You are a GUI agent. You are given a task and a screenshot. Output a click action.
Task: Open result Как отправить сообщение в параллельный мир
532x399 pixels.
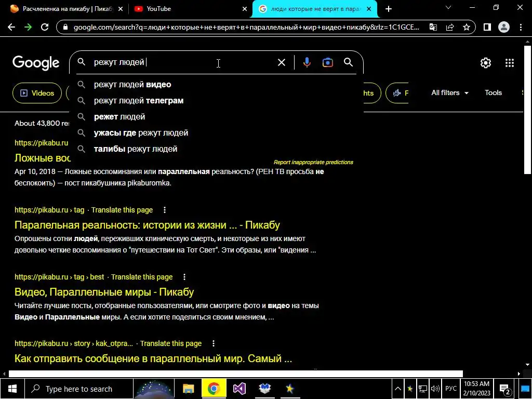point(153,358)
